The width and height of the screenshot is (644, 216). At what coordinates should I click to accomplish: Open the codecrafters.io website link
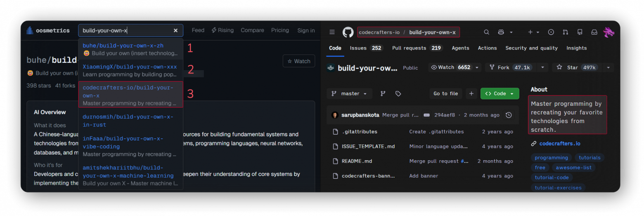coord(560,144)
